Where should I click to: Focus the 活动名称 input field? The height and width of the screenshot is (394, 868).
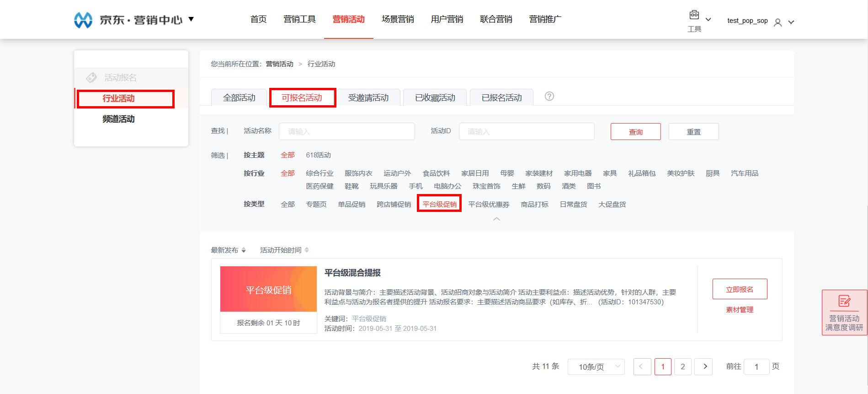click(347, 131)
